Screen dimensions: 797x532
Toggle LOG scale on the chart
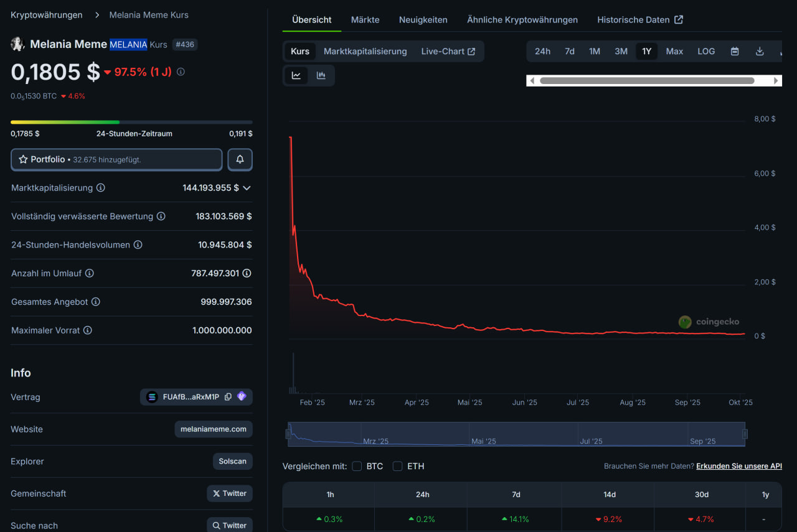pos(706,52)
